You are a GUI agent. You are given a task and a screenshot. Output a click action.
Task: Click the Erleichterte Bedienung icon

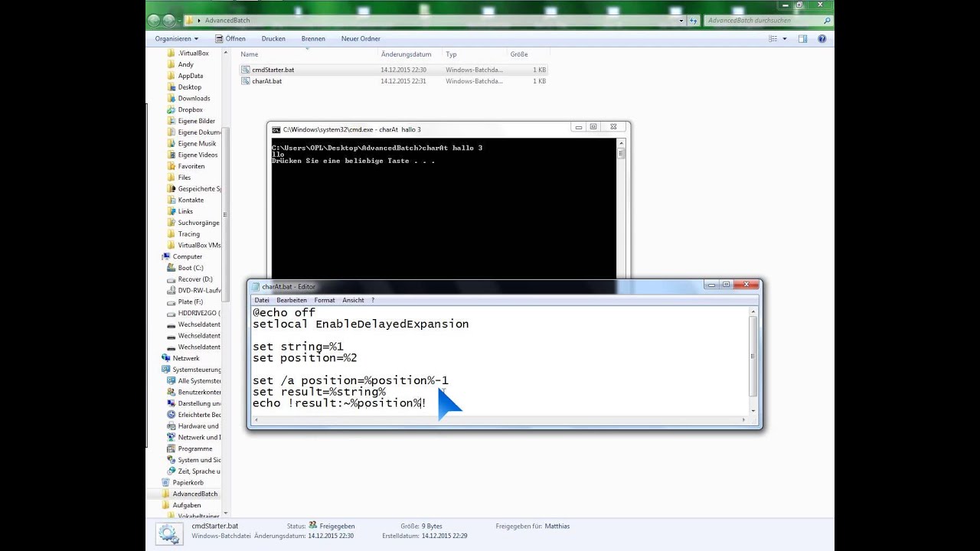click(171, 415)
